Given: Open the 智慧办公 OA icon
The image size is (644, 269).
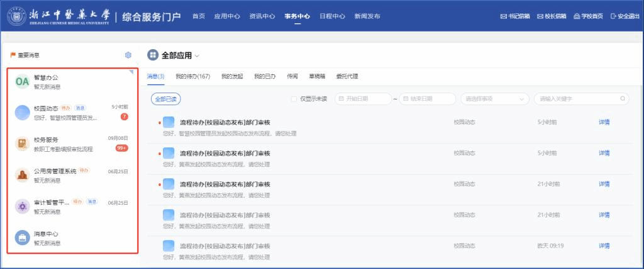Looking at the screenshot, I should [x=22, y=82].
